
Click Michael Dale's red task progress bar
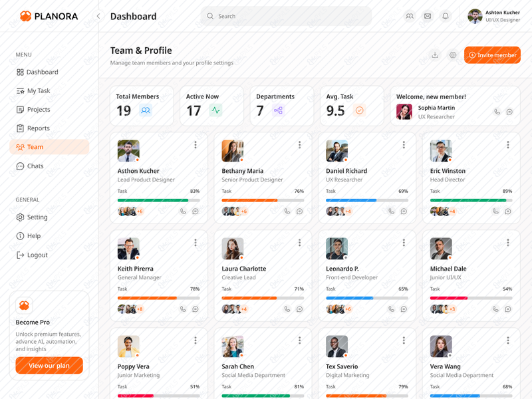(x=471, y=298)
